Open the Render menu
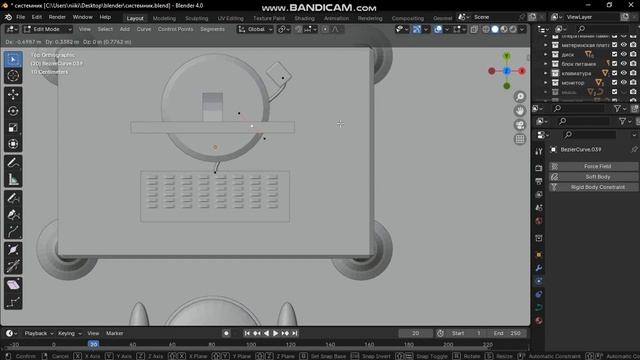This screenshot has width=640, height=360. (57, 17)
